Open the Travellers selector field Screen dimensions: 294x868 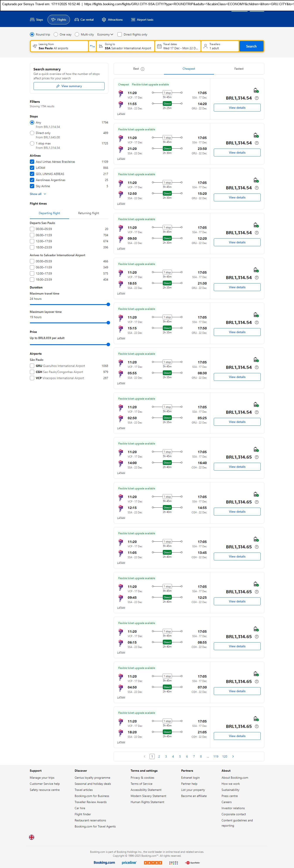tap(220, 46)
